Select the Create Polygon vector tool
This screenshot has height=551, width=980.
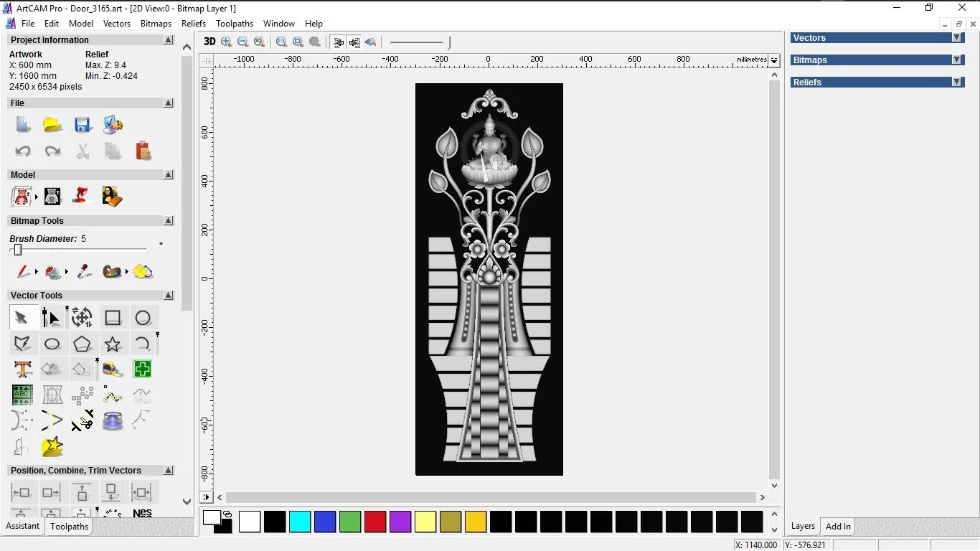pyautogui.click(x=83, y=344)
